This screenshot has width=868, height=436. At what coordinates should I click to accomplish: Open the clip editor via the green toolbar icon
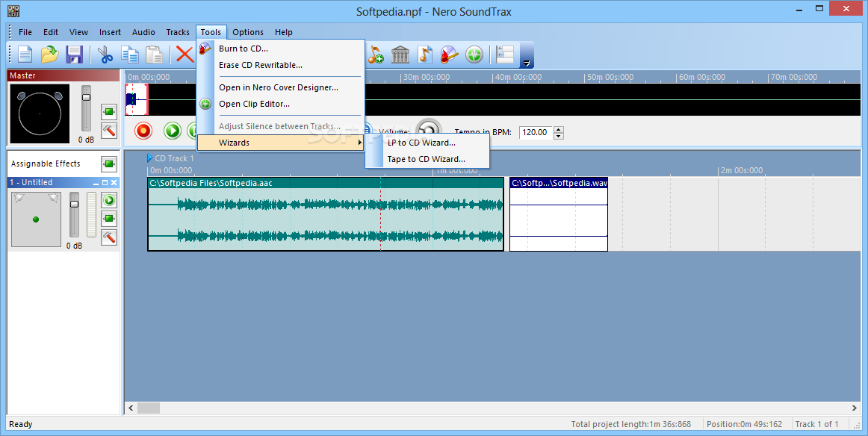click(x=474, y=54)
